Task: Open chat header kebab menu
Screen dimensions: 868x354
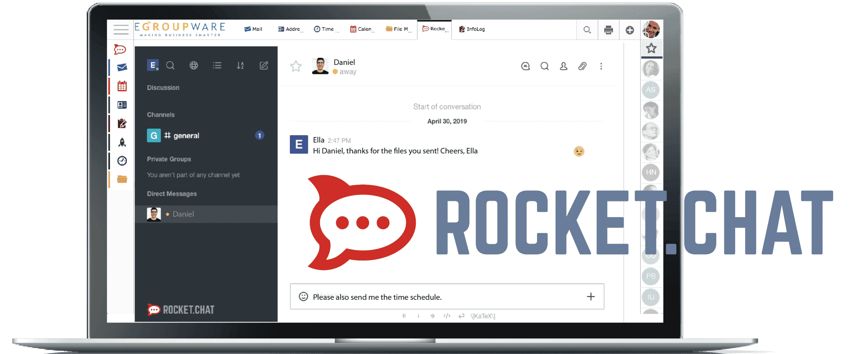Action: pos(601,66)
